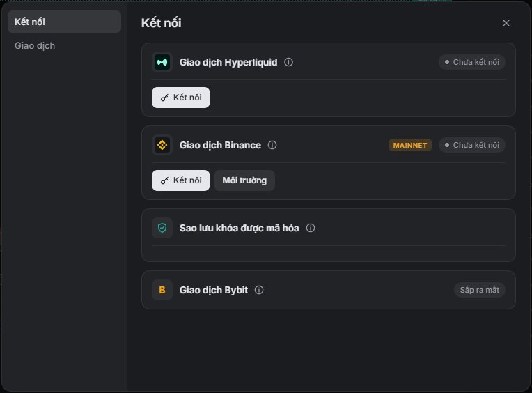Show info icon beside Giao dịch Binance
The height and width of the screenshot is (393, 532).
coord(272,145)
